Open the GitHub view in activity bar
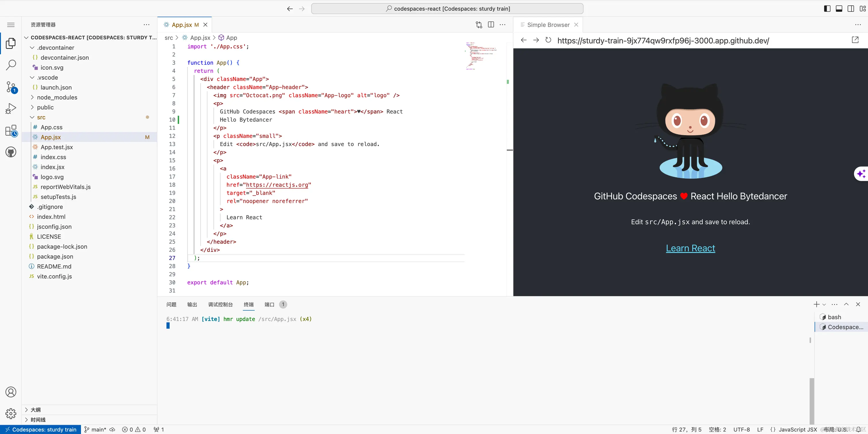The height and width of the screenshot is (434, 868). click(x=11, y=152)
